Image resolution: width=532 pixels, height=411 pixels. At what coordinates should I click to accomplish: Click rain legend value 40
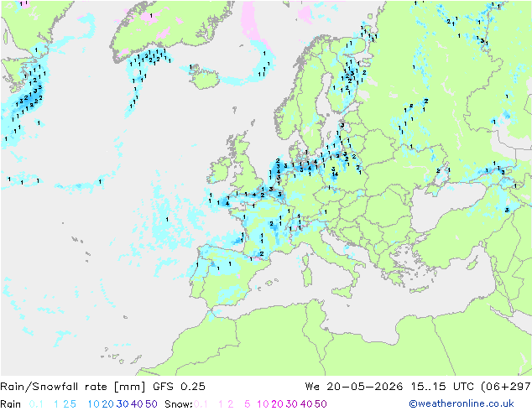tap(137, 404)
